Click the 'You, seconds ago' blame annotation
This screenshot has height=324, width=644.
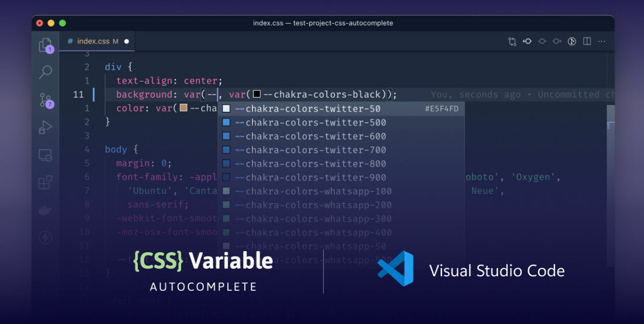476,94
